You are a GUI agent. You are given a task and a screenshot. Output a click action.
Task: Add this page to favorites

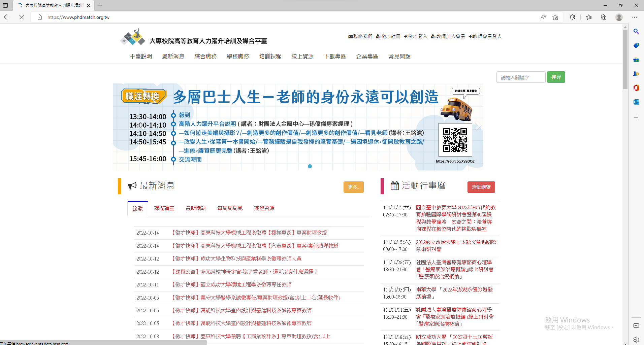555,17
